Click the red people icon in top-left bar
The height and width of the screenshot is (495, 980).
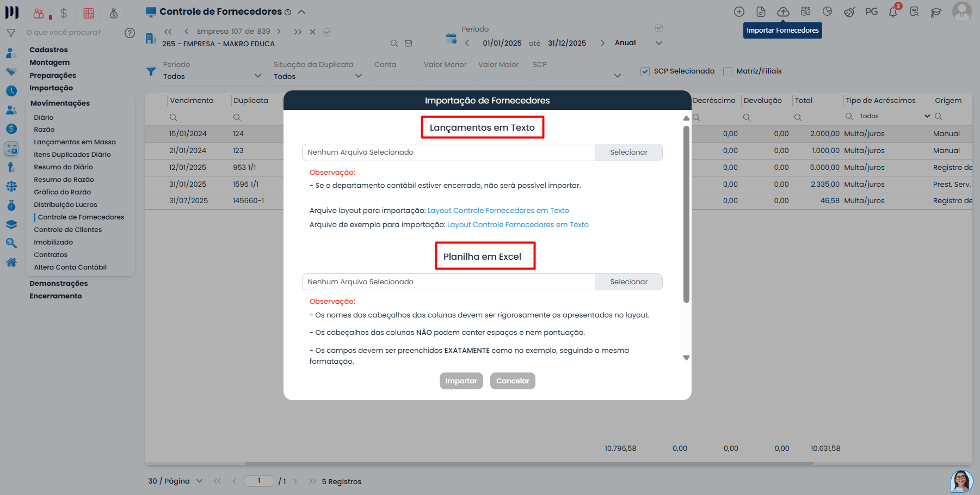click(x=39, y=13)
